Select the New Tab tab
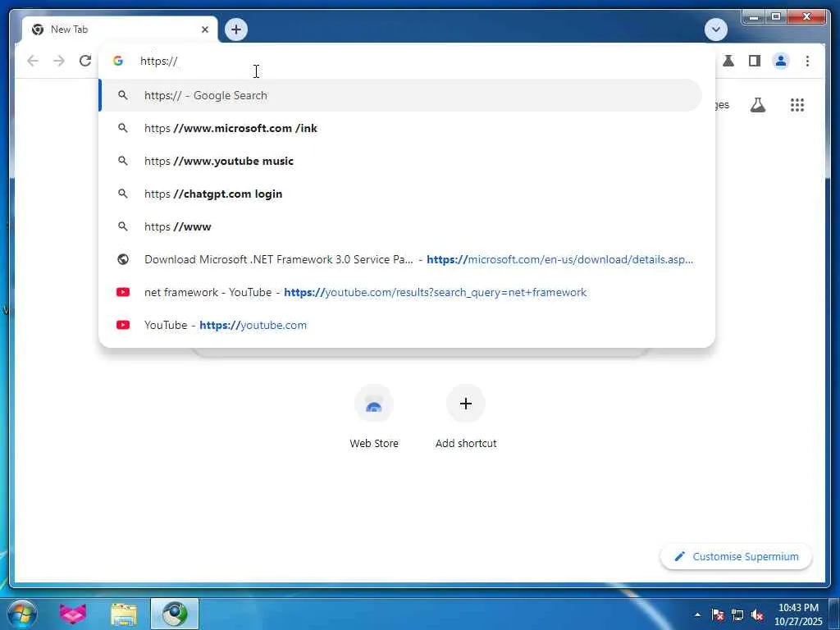 click(120, 30)
